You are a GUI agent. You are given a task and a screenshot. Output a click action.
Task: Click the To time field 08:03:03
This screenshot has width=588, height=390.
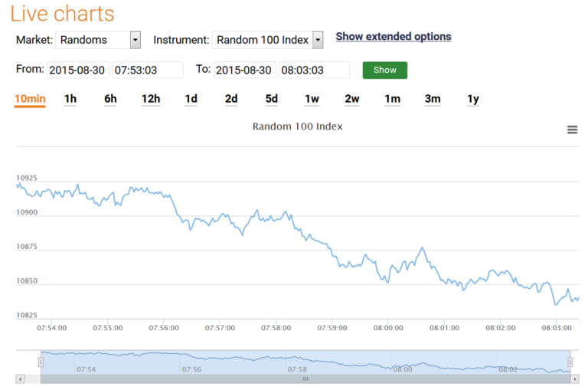coord(314,70)
